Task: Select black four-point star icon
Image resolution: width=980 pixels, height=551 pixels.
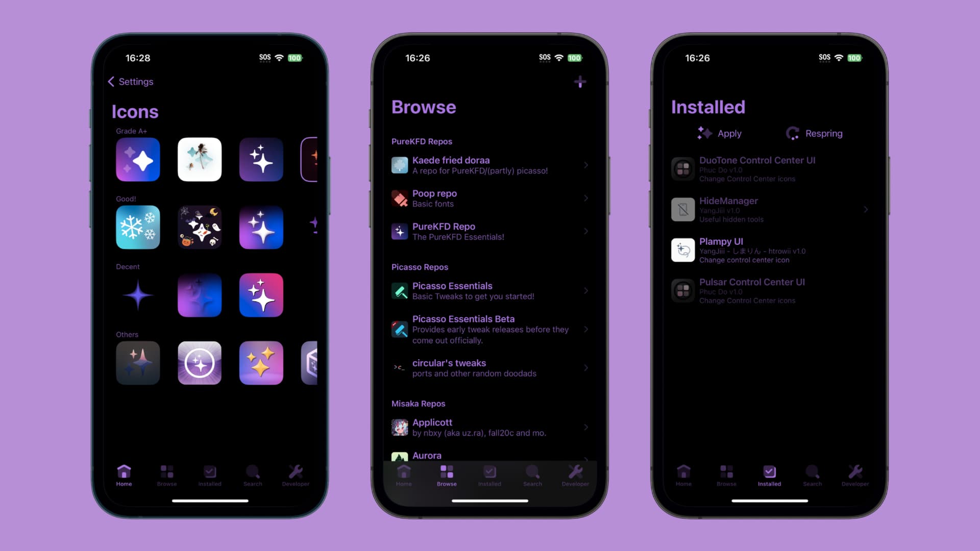Action: 138,295
